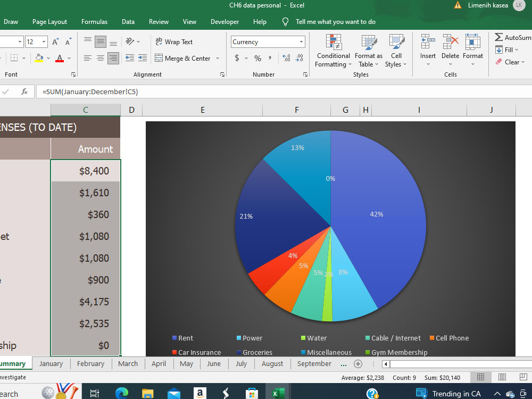Add a new sheet
The image size is (532, 399).
click(x=358, y=364)
